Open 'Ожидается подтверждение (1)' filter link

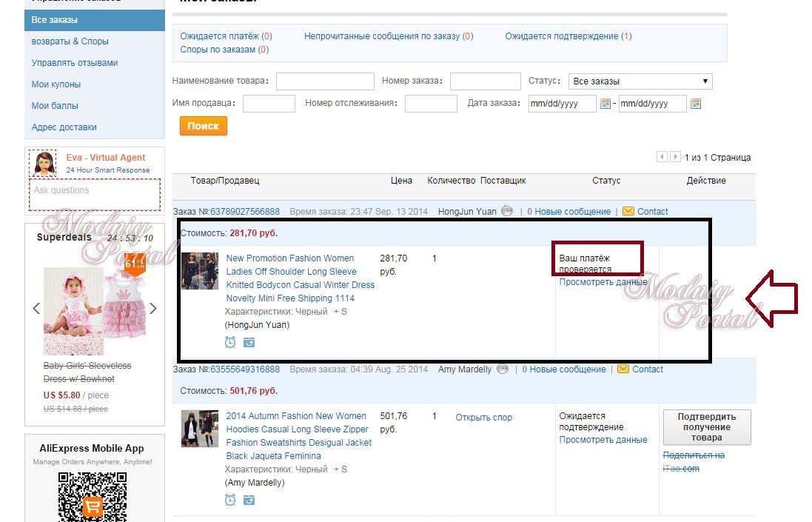pyautogui.click(x=568, y=36)
